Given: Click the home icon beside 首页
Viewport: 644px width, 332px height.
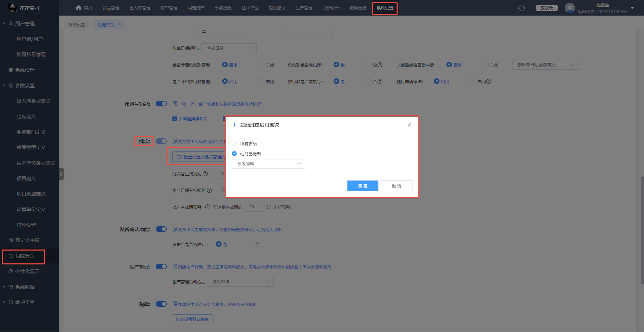Looking at the screenshot, I should point(79,8).
